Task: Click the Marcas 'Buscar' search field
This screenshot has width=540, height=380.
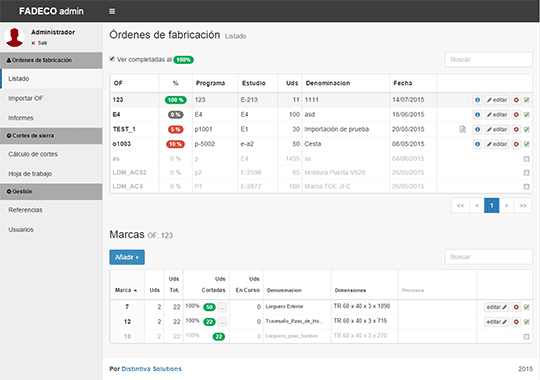Action: pos(488,257)
